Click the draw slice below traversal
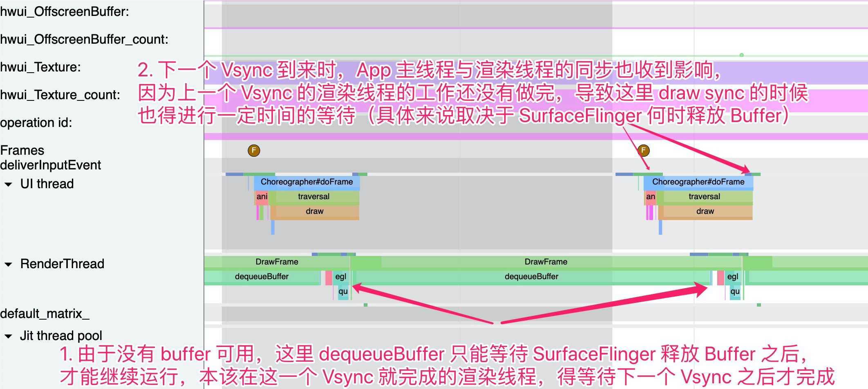Viewport: 868px width, 389px height. pos(313,211)
